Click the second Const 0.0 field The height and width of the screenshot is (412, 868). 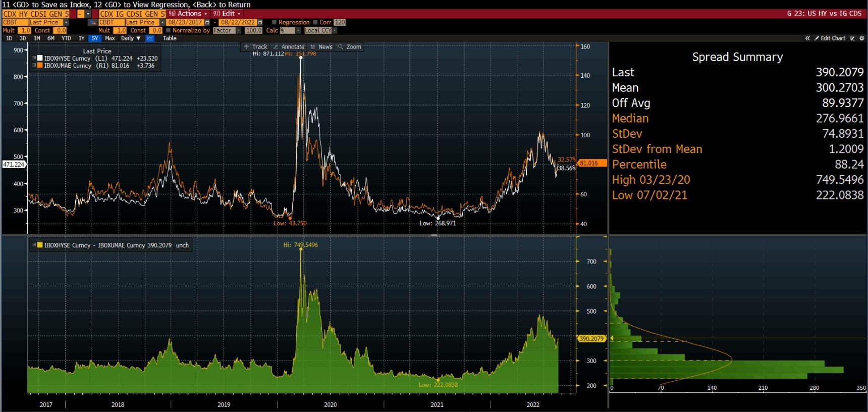click(x=155, y=30)
